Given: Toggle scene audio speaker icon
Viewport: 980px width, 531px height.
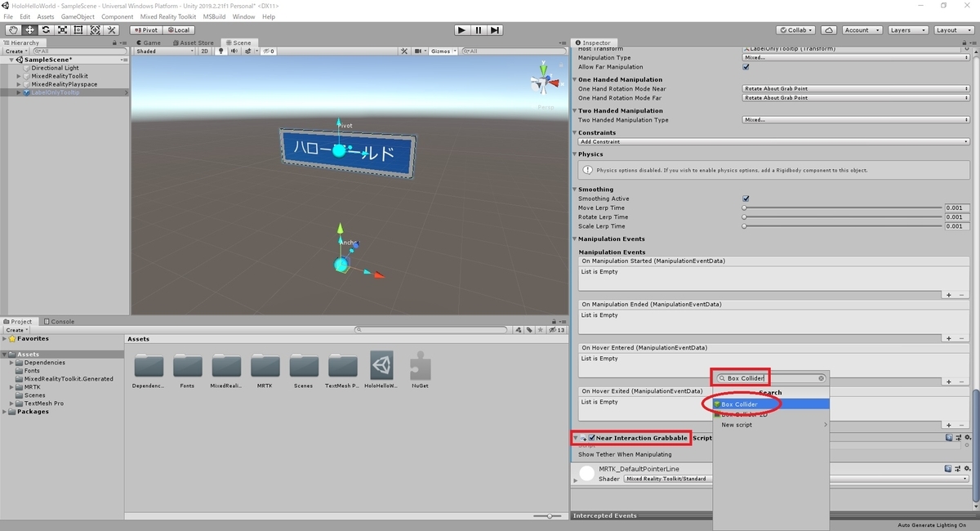Looking at the screenshot, I should pyautogui.click(x=234, y=51).
